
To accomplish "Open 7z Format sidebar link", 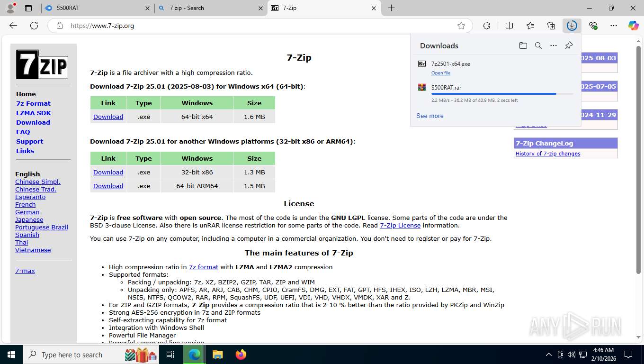I will coord(33,103).
